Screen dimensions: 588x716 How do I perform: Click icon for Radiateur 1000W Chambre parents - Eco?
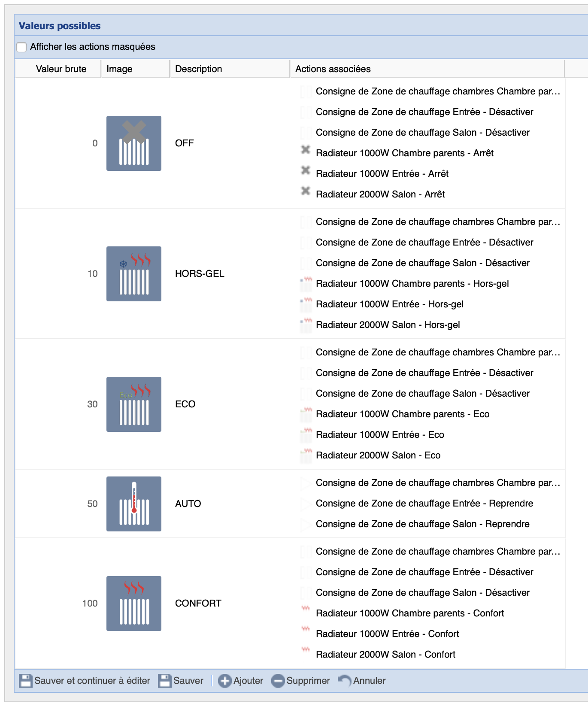pyautogui.click(x=306, y=414)
